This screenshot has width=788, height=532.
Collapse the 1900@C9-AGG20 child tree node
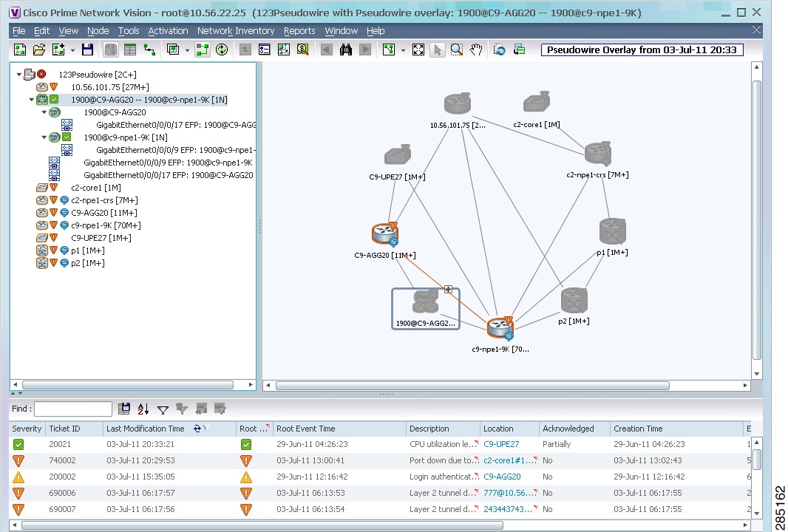44,112
